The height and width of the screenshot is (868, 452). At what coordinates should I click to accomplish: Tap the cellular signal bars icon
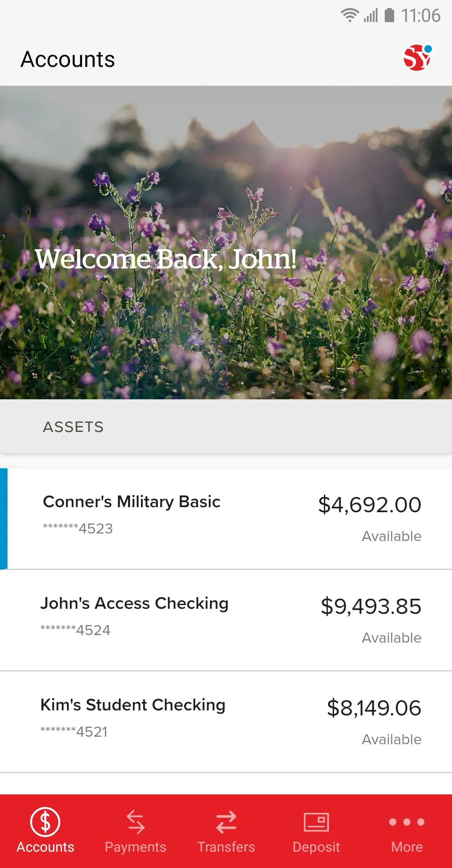(371, 15)
